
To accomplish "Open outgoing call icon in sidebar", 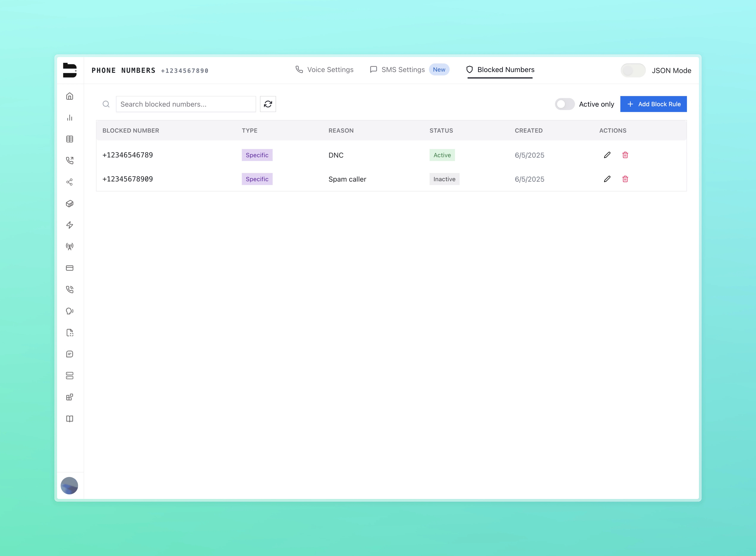I will point(70,161).
